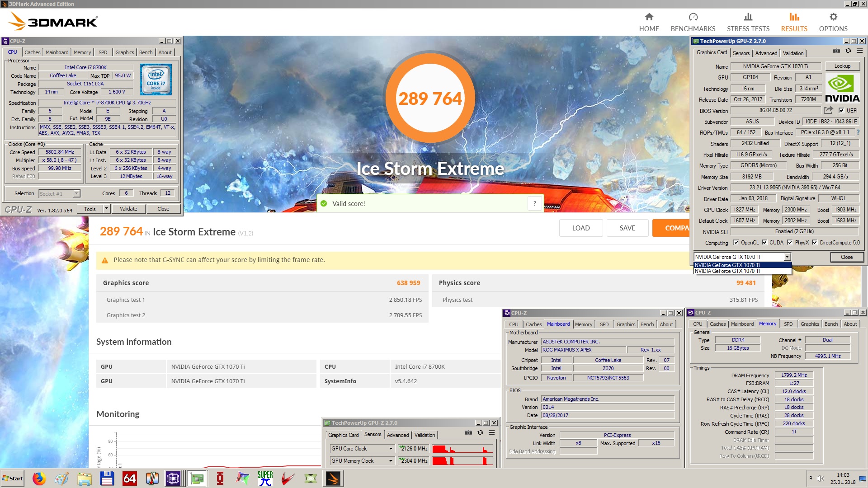
Task: Click the refresh icon in the GPU-Z Graphics Card window
Action: (848, 51)
